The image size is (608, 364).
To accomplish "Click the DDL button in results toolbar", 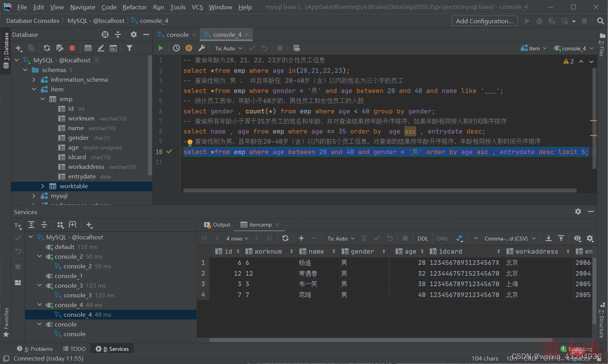I will point(423,239).
